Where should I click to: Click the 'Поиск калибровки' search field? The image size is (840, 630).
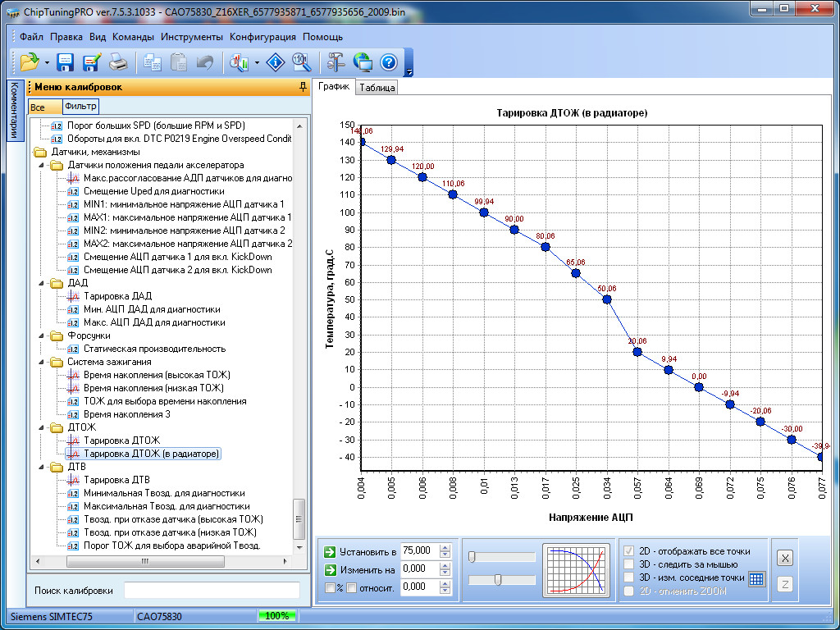click(x=212, y=591)
